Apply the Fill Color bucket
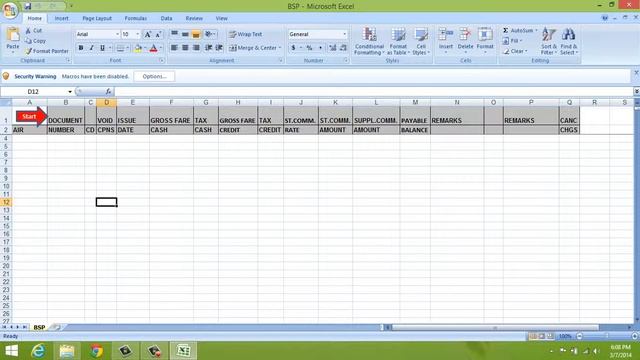640x360 pixels. tap(138, 48)
